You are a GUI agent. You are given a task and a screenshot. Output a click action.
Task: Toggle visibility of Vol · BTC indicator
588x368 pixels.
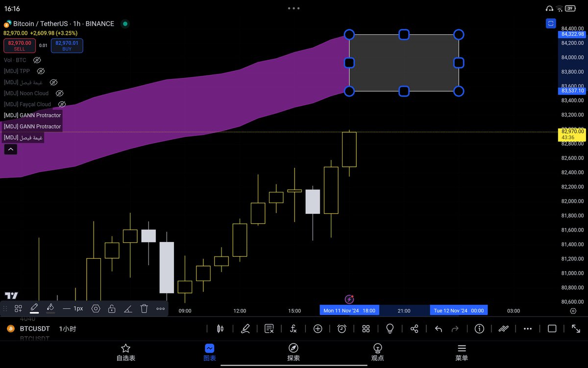[37, 60]
